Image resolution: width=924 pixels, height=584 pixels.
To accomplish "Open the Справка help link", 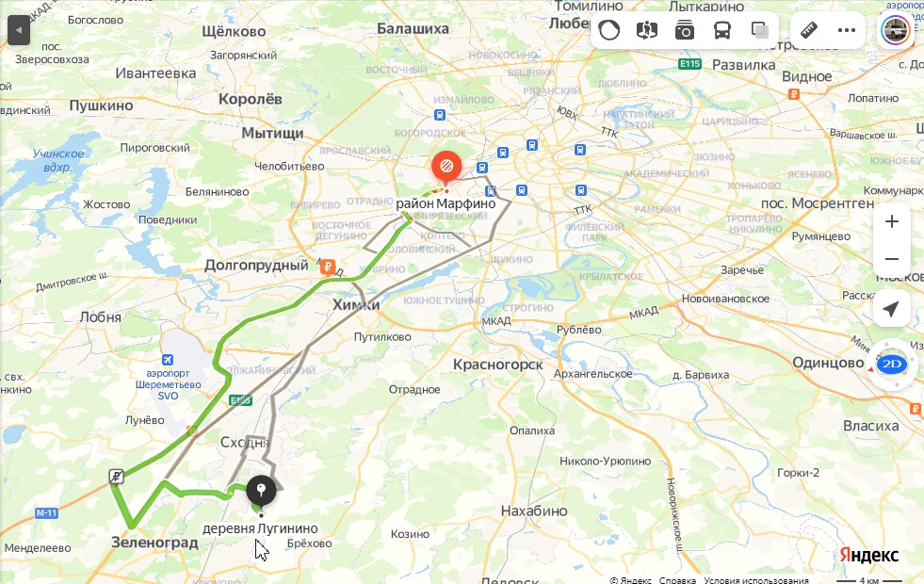I will (x=677, y=580).
